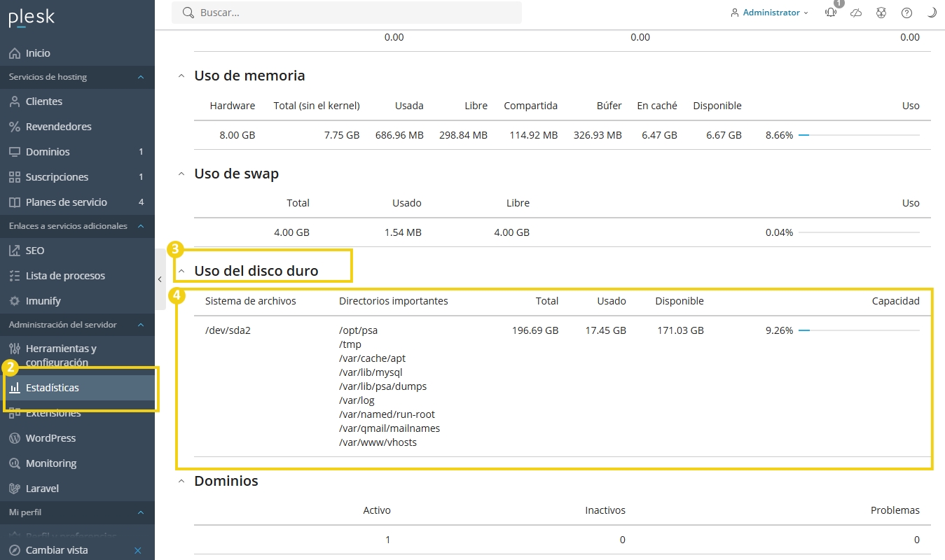Open the Administrator account dropdown
This screenshot has height=560, width=945.
pyautogui.click(x=770, y=13)
